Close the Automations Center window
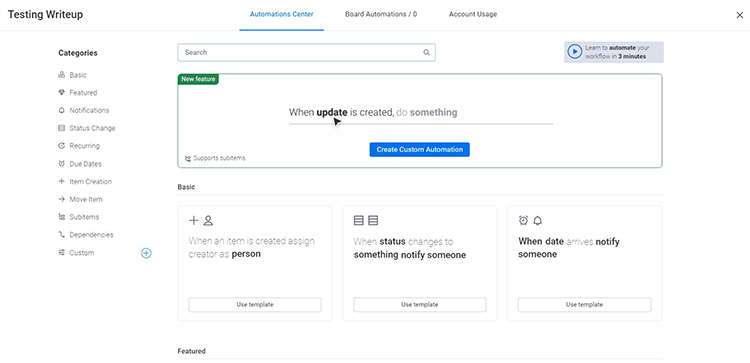The image size is (750, 363). (739, 15)
